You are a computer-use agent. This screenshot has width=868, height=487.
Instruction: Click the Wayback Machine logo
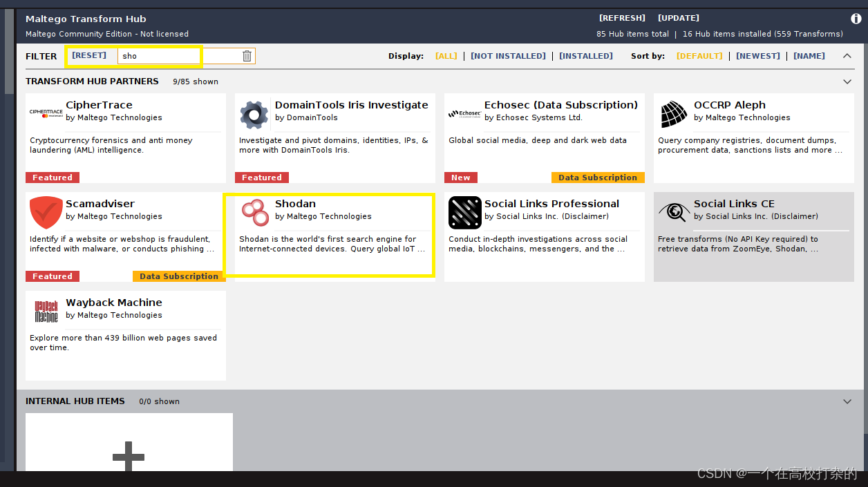click(46, 312)
